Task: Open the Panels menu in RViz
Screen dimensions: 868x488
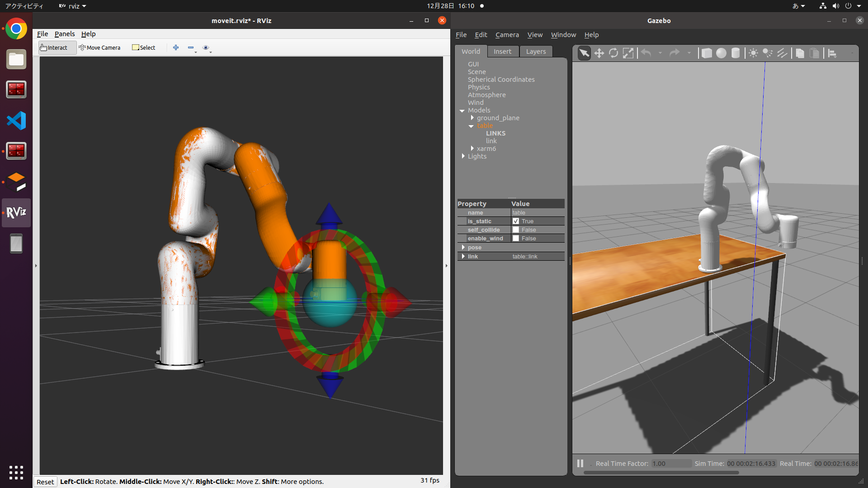Action: click(65, 34)
